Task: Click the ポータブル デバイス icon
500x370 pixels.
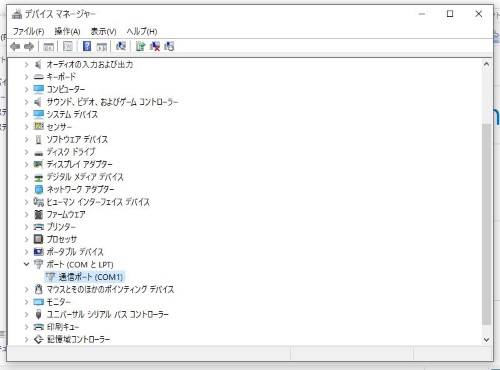Action: click(x=38, y=252)
